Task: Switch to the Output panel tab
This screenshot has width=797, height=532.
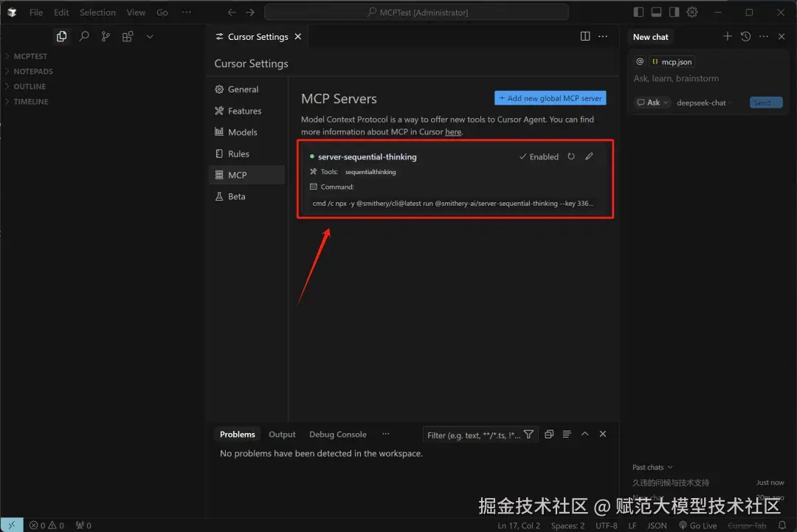Action: point(282,435)
